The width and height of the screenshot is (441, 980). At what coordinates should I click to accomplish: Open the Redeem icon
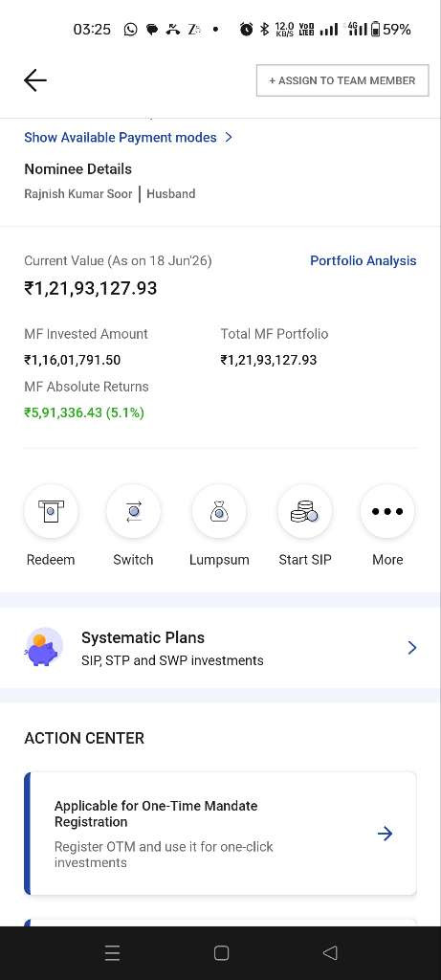[x=51, y=511]
